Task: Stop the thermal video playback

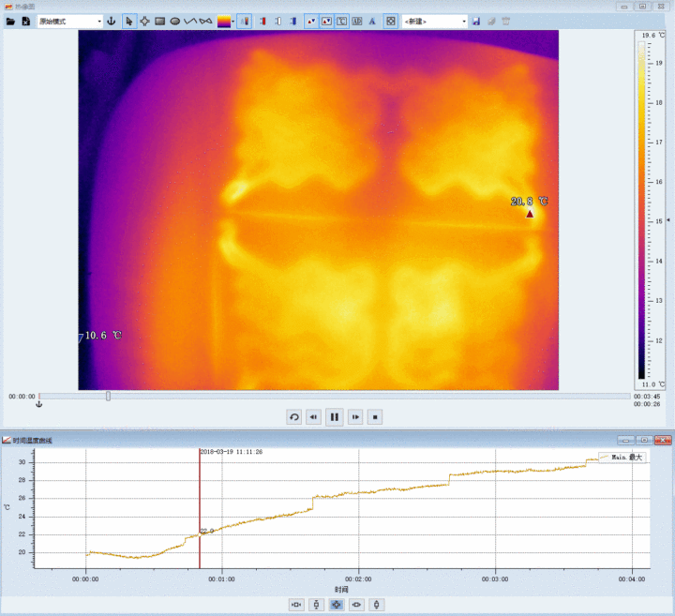Action: click(375, 416)
